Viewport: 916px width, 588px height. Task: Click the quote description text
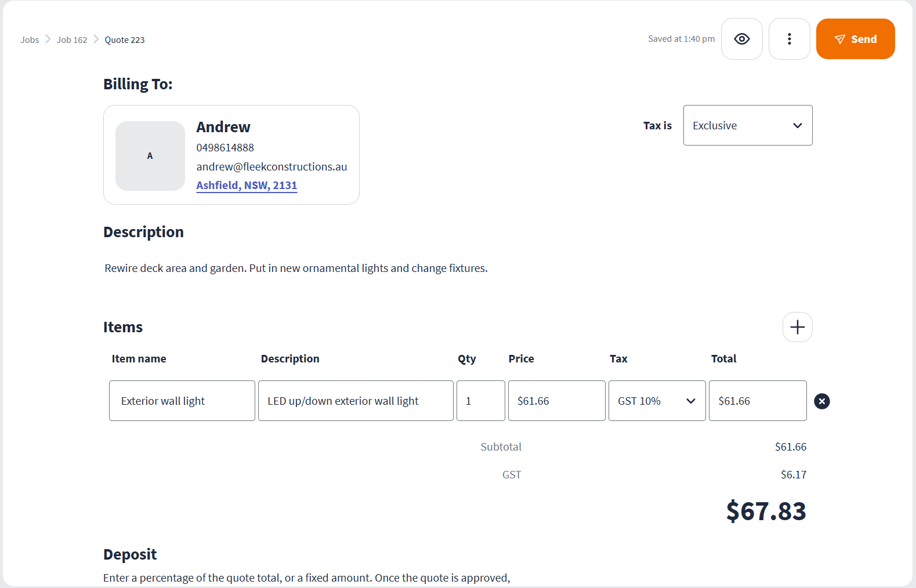click(296, 268)
